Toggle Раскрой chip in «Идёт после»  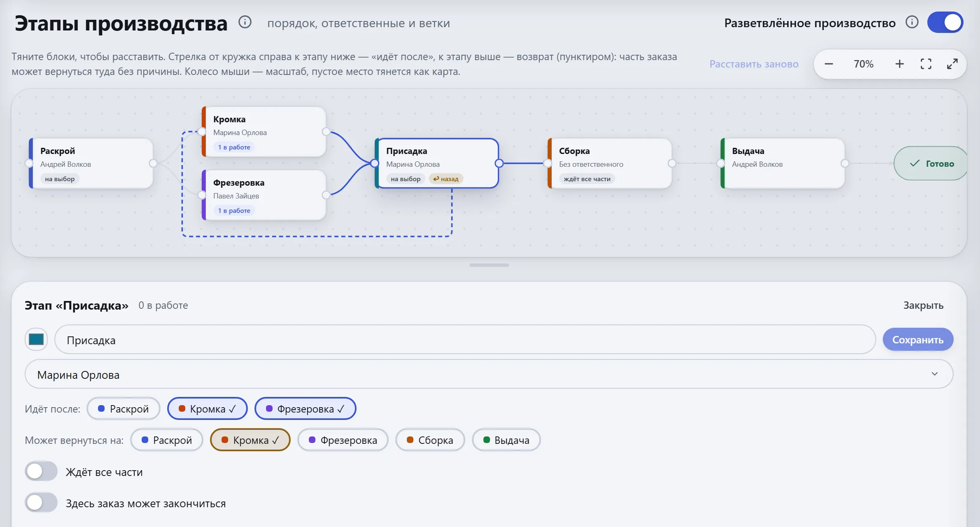(123, 408)
